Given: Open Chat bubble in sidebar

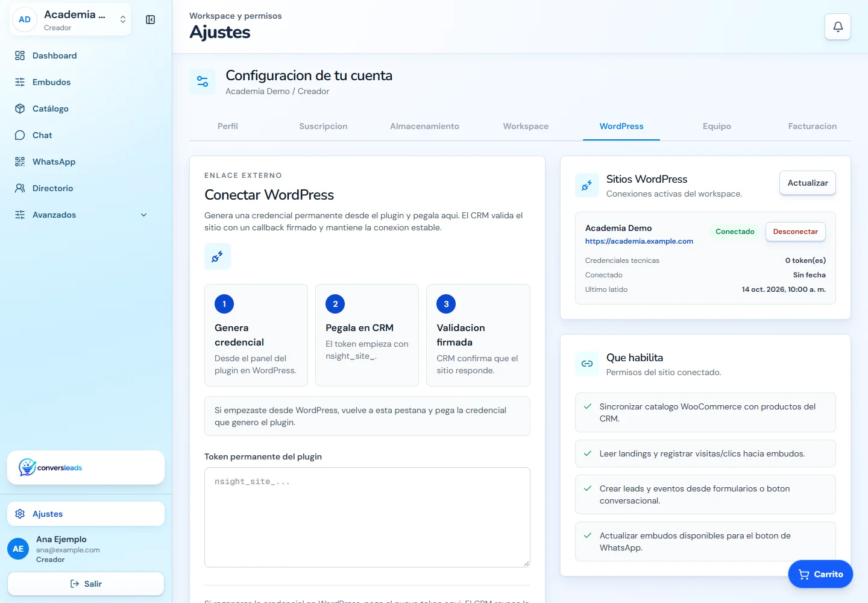Looking at the screenshot, I should 20,135.
